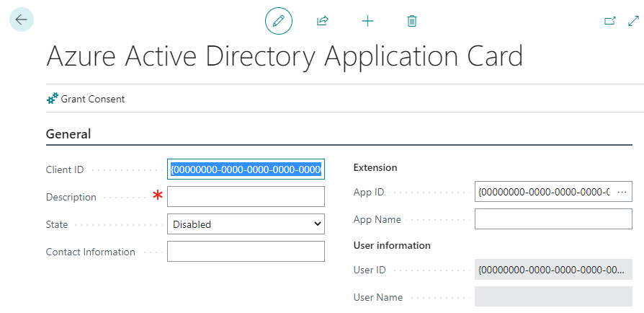644x313 pixels.
Task: Open the State dropdown showing Disabled
Action: (x=246, y=224)
